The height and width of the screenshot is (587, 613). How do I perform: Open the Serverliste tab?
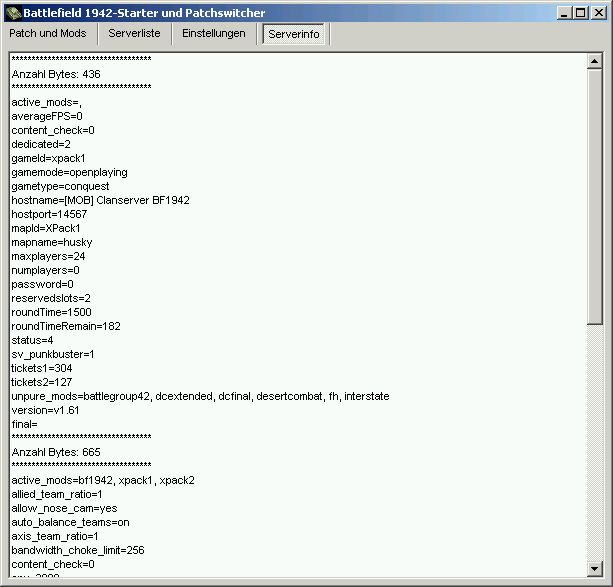134,34
